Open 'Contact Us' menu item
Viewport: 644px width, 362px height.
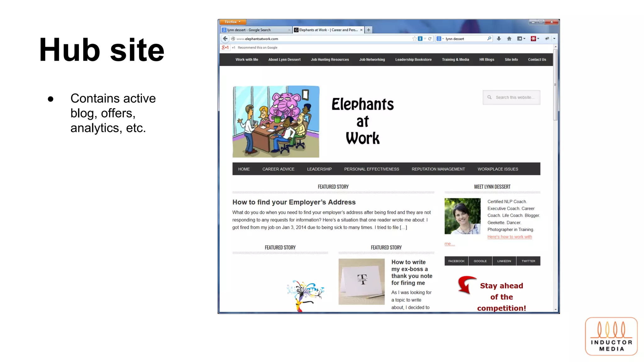point(537,60)
